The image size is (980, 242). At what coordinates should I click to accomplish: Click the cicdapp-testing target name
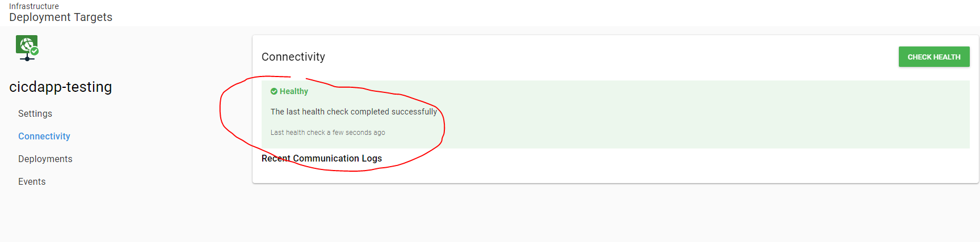(x=61, y=87)
